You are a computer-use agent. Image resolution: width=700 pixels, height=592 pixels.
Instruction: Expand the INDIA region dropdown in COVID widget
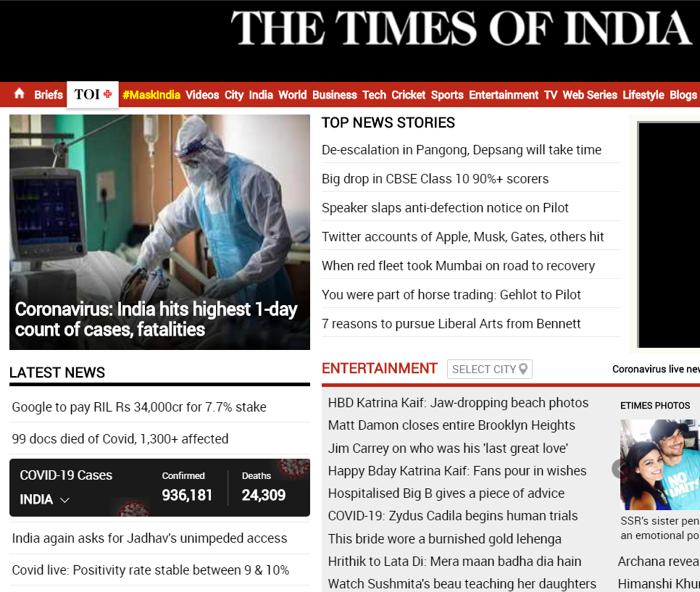coord(45,499)
